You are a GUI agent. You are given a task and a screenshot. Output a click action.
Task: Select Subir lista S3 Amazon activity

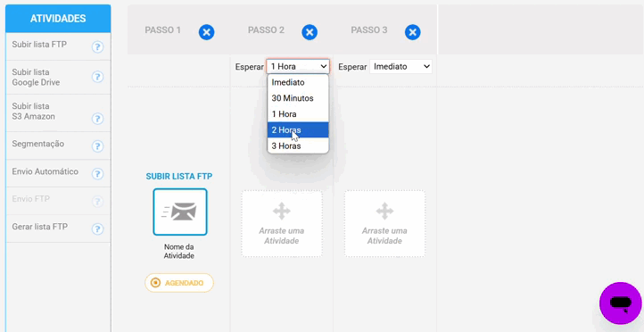[58, 113]
